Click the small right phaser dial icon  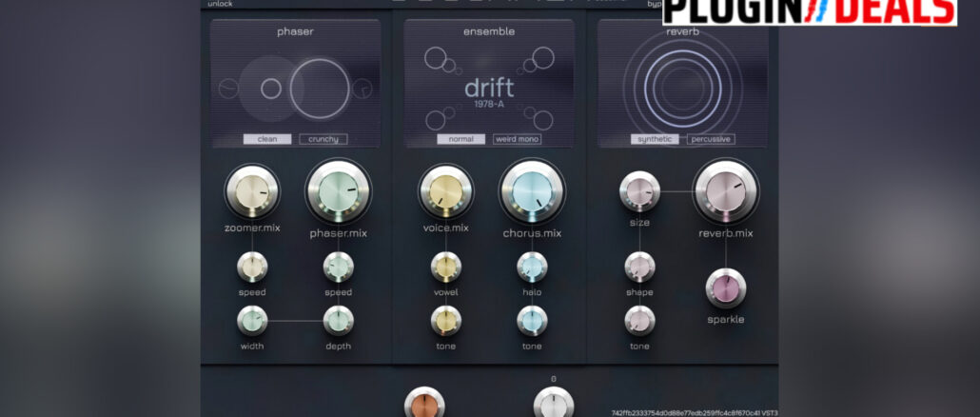(363, 89)
